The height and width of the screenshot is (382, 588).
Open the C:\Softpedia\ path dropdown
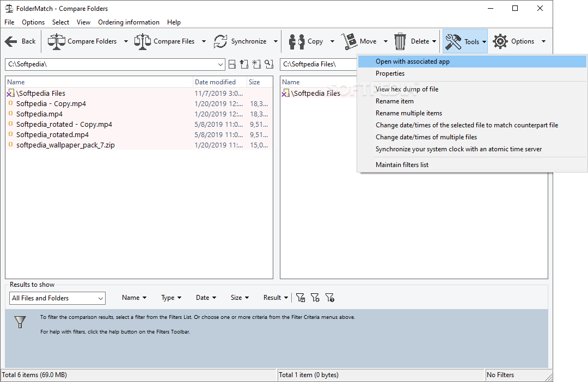tap(220, 64)
